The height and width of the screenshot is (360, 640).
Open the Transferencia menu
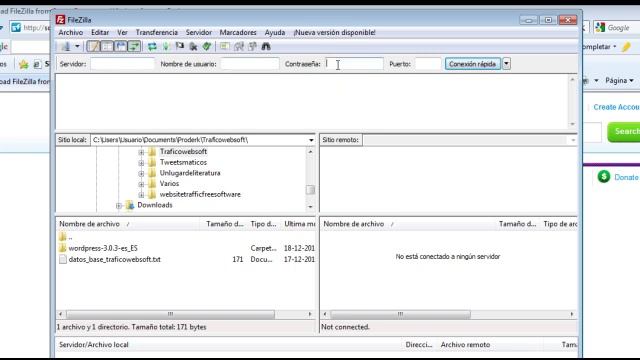[x=157, y=32]
